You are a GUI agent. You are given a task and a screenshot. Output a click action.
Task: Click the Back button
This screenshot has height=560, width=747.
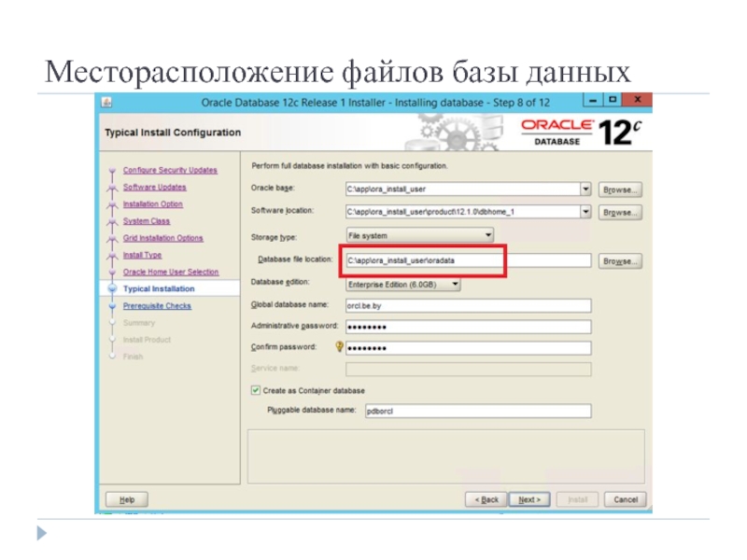(486, 499)
